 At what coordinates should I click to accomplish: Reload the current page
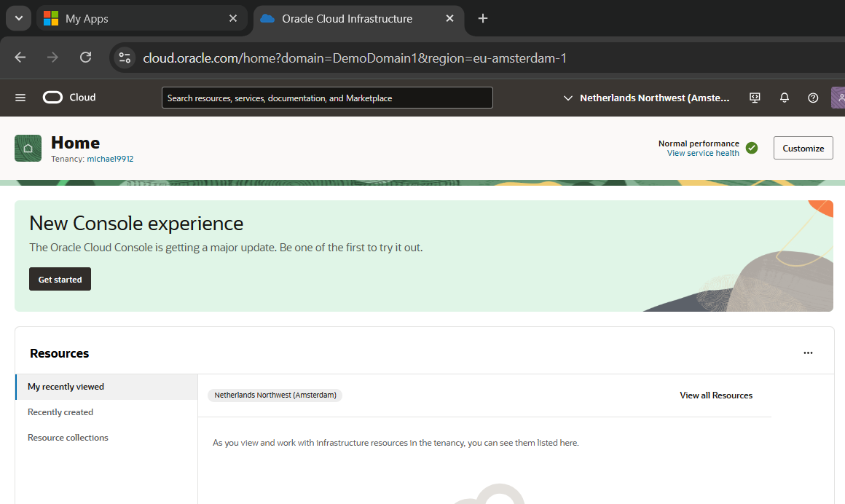pos(85,57)
